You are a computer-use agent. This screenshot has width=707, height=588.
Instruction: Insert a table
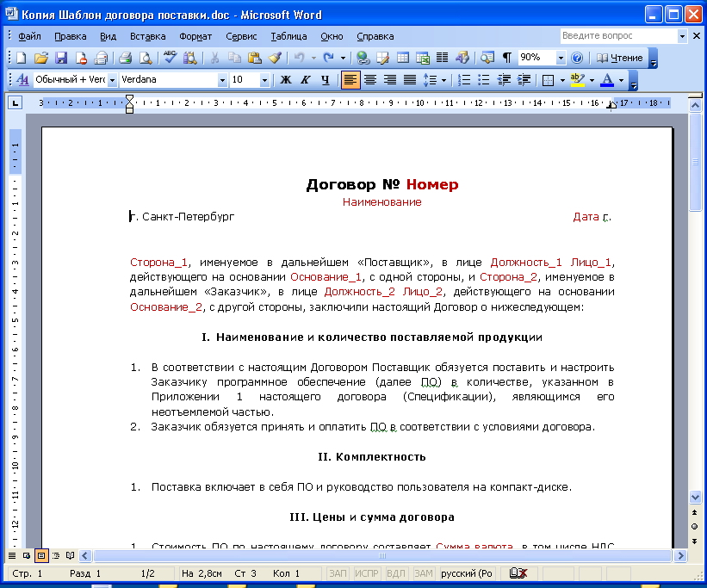coord(403,58)
